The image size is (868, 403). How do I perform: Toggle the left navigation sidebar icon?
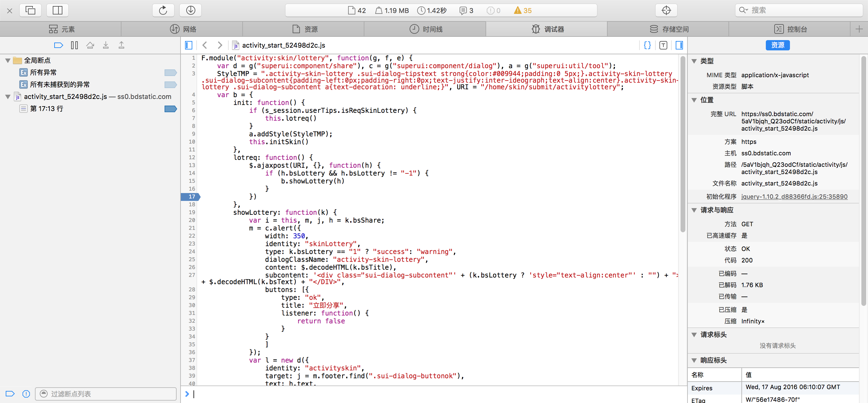tap(189, 45)
